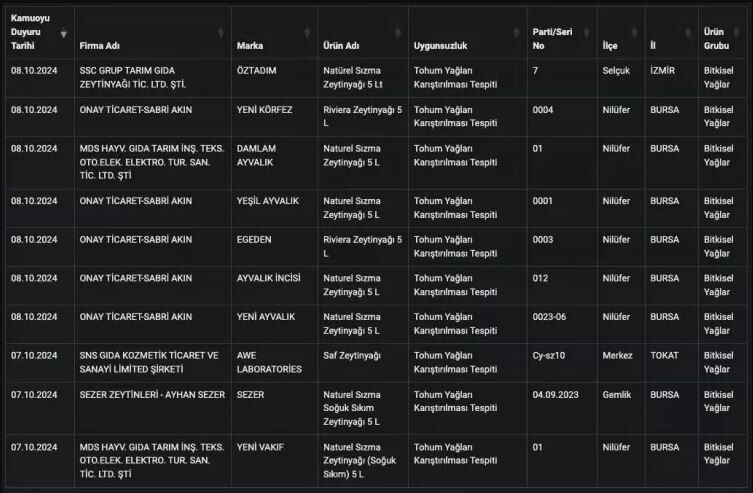Viewport: 753px width, 493px height.
Task: Click sort icon in İl column
Action: click(689, 33)
